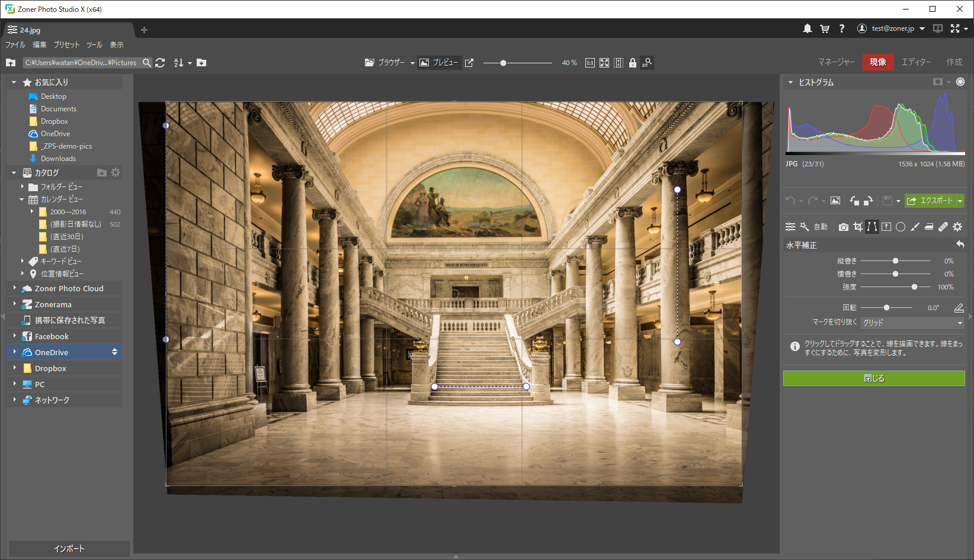Select the retouching bandage tool
This screenshot has height=560, width=974.
point(943,227)
